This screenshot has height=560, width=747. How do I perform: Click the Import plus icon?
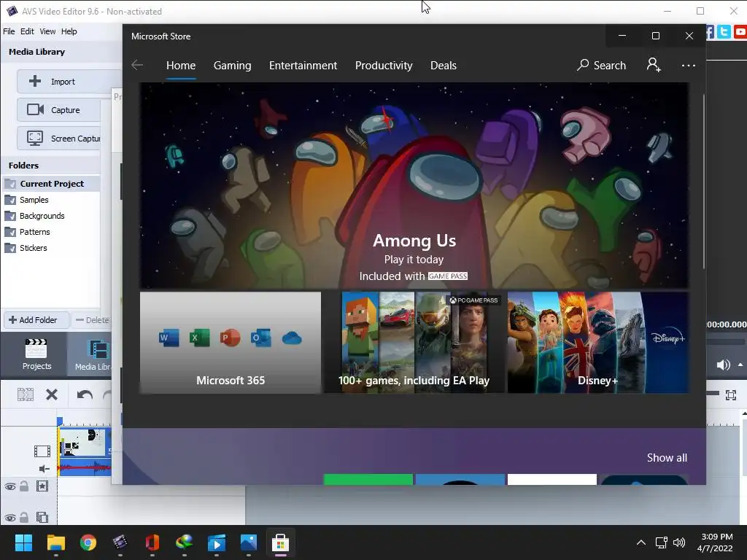(35, 81)
